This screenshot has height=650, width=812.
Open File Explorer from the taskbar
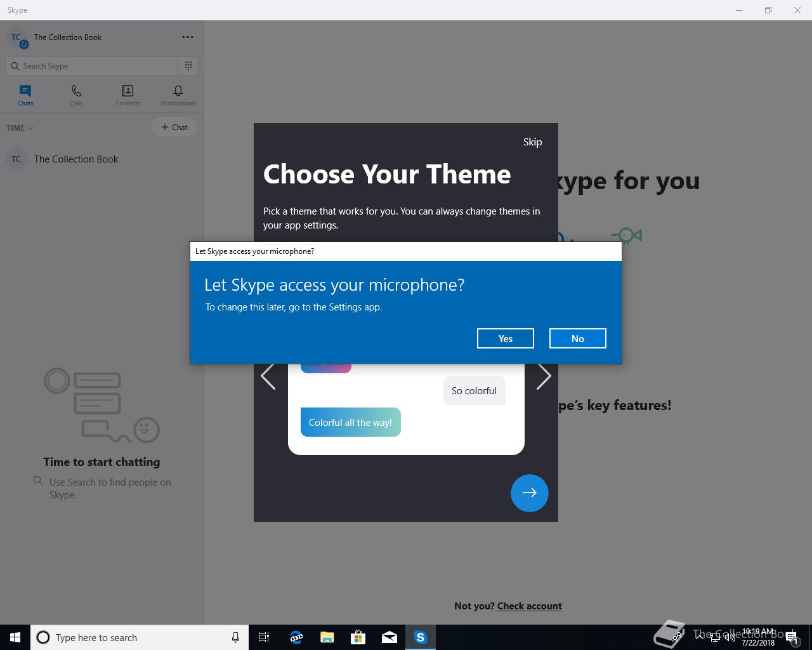tap(327, 637)
